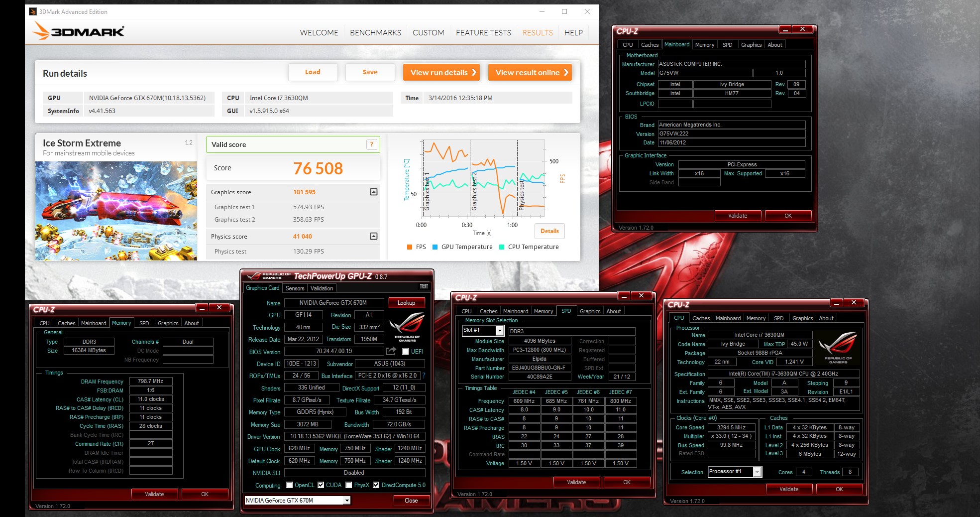Click the Bus Interface question mark in GPU-Z
This screenshot has height=517, width=980.
424,376
